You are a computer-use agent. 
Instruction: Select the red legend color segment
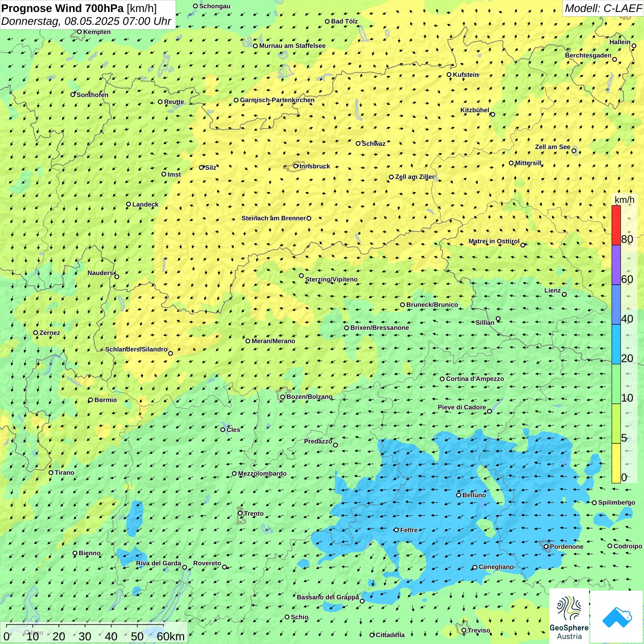(x=616, y=225)
